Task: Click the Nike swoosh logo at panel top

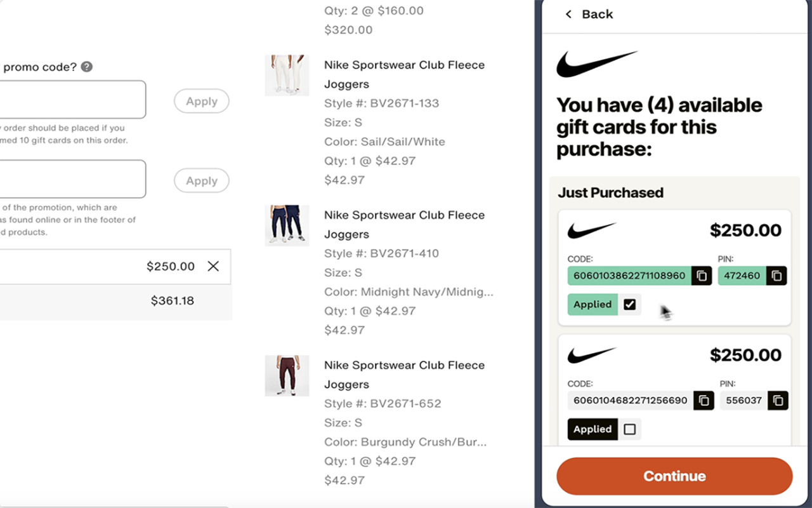Action: pos(596,63)
